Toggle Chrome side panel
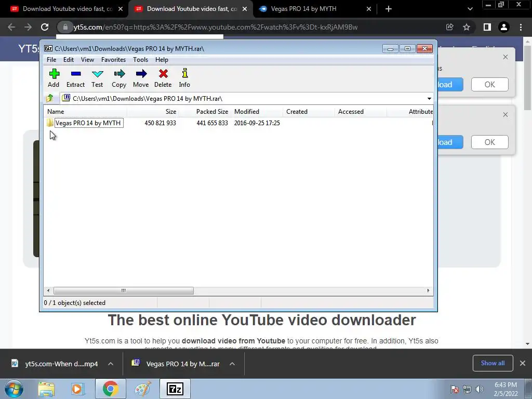532x399 pixels. (x=487, y=27)
